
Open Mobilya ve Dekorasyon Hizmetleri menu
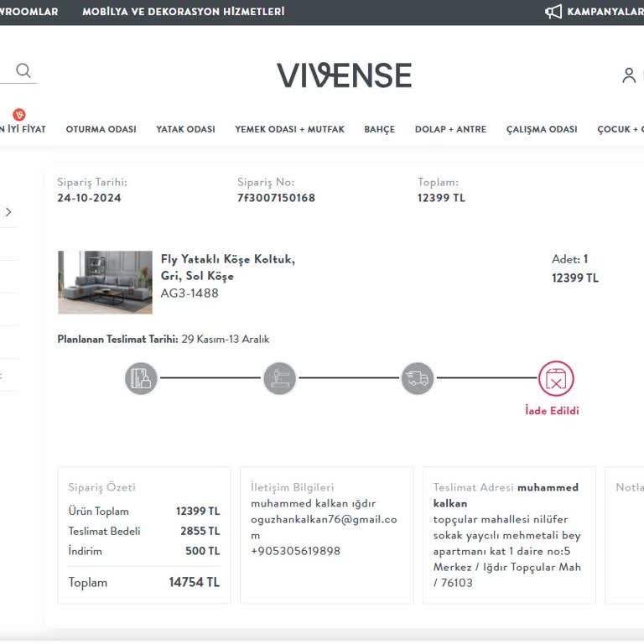(184, 12)
